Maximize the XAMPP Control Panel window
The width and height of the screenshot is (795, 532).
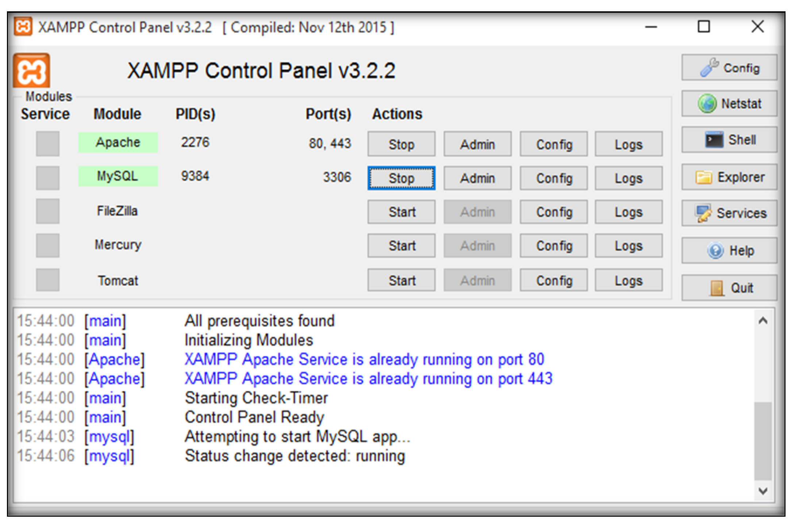click(x=704, y=27)
